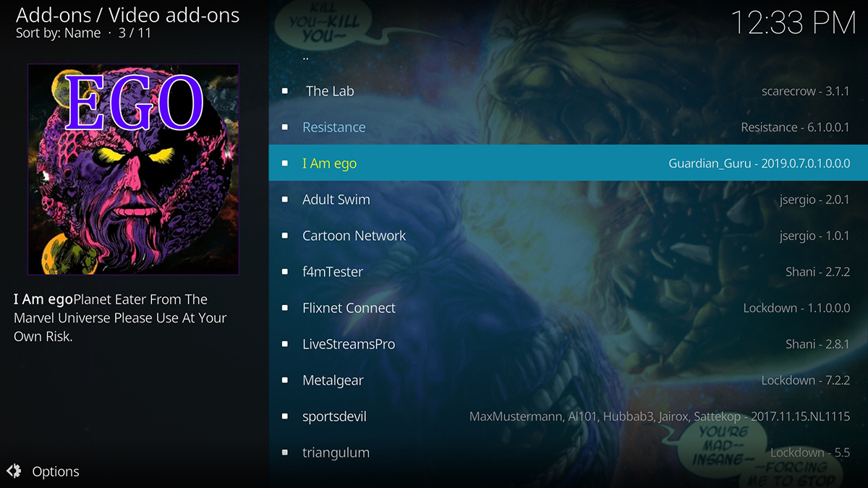The image size is (868, 488).
Task: Select the bullet icon beside Metalgear
Action: (285, 380)
